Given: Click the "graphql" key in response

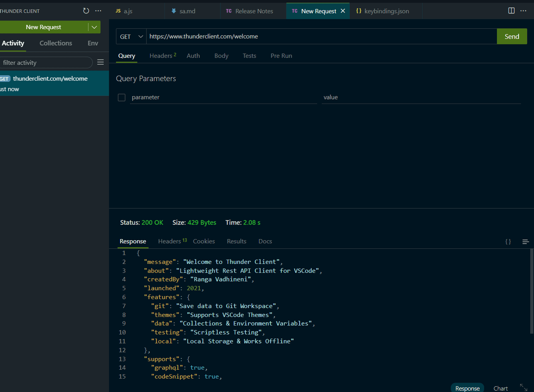Looking at the screenshot, I should (167, 368).
